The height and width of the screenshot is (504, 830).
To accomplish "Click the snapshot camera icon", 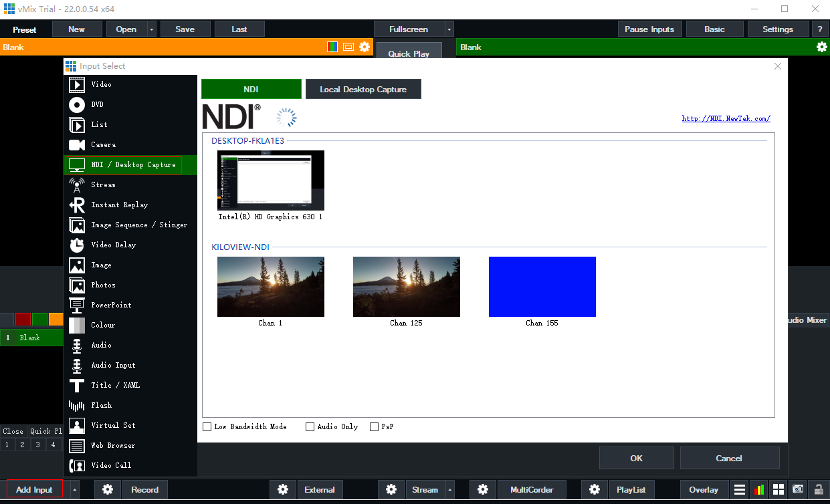I will coord(798,489).
